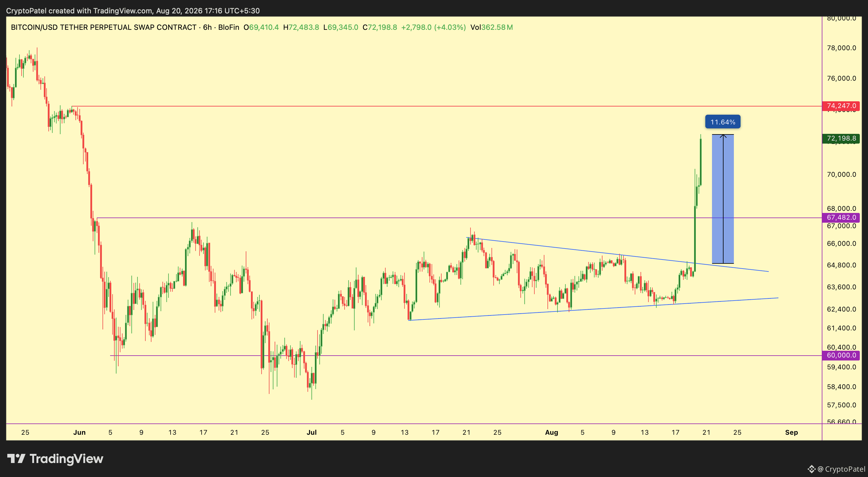Click the Aug month label on the time axis
The image size is (868, 477).
coord(552,432)
